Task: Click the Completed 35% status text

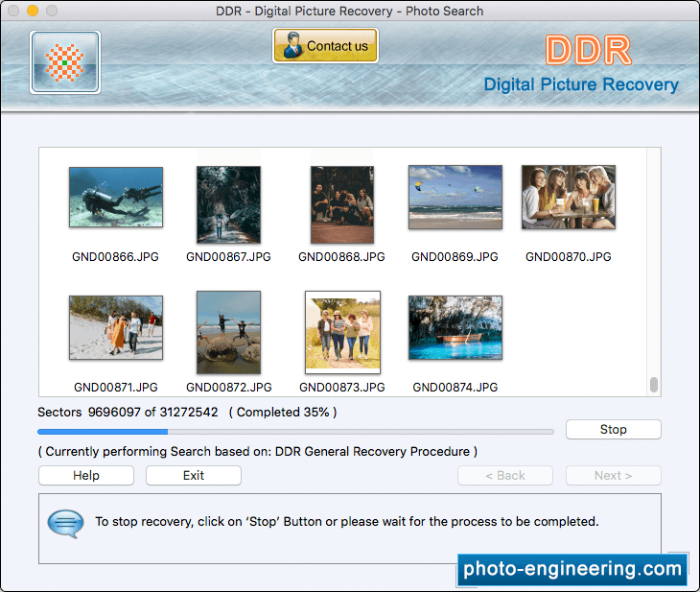Action: pos(283,412)
